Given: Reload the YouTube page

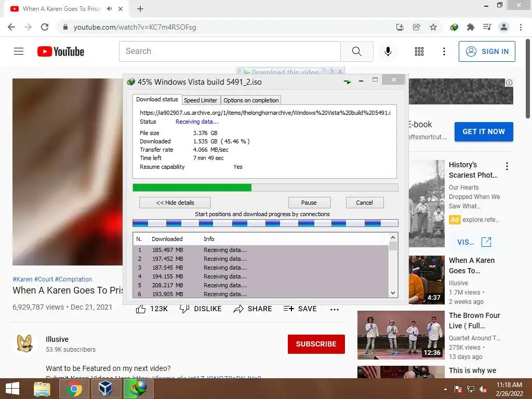Looking at the screenshot, I should click(45, 27).
